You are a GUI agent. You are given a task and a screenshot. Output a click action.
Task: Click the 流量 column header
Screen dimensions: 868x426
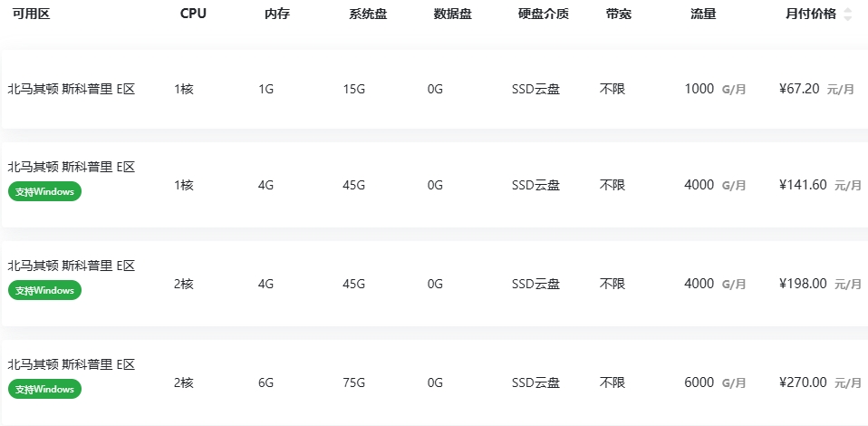coord(703,14)
